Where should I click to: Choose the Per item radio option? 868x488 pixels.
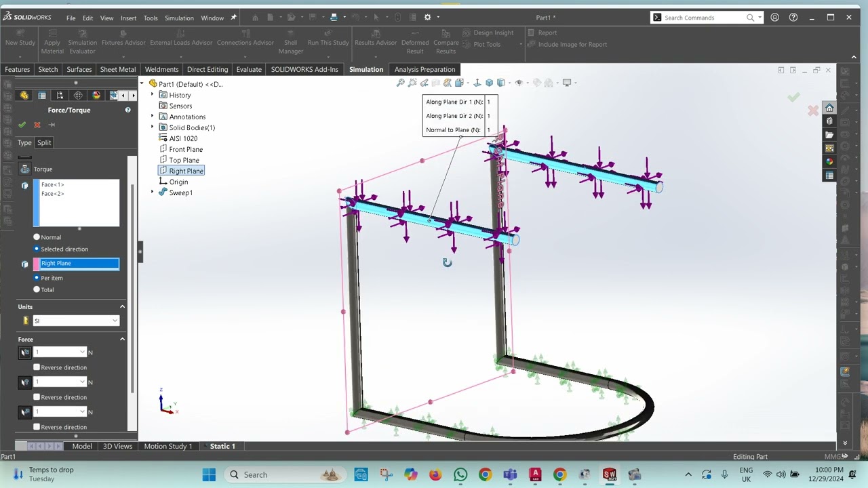(x=37, y=278)
